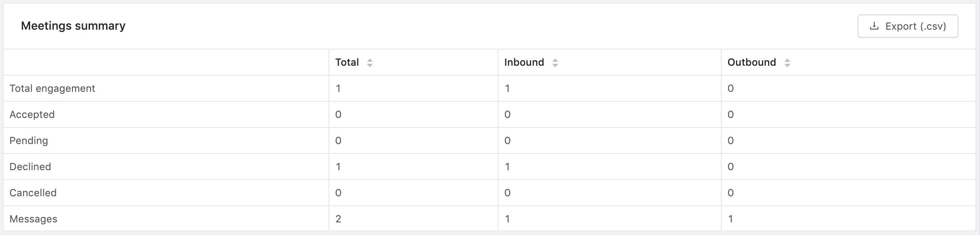Click the Total engagement outbound value cell
The width and height of the screenshot is (980, 235).
tap(849, 88)
